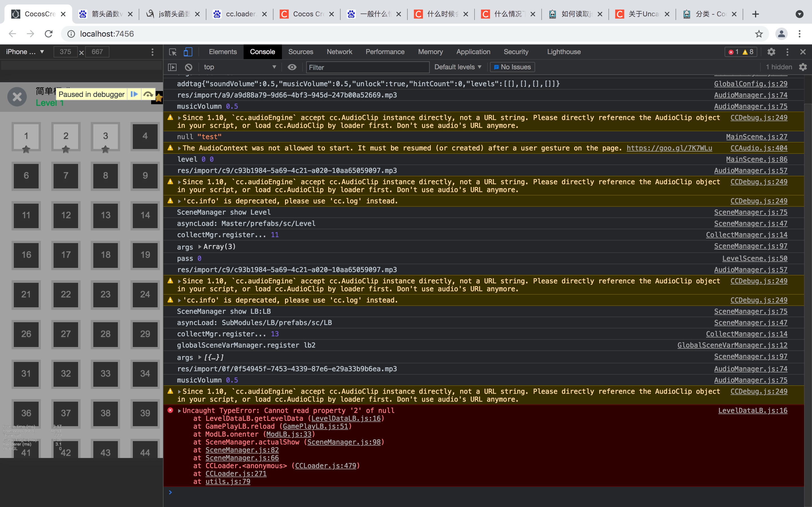This screenshot has width=812, height=507.
Task: Show console sidebar panel icon
Action: pos(172,67)
